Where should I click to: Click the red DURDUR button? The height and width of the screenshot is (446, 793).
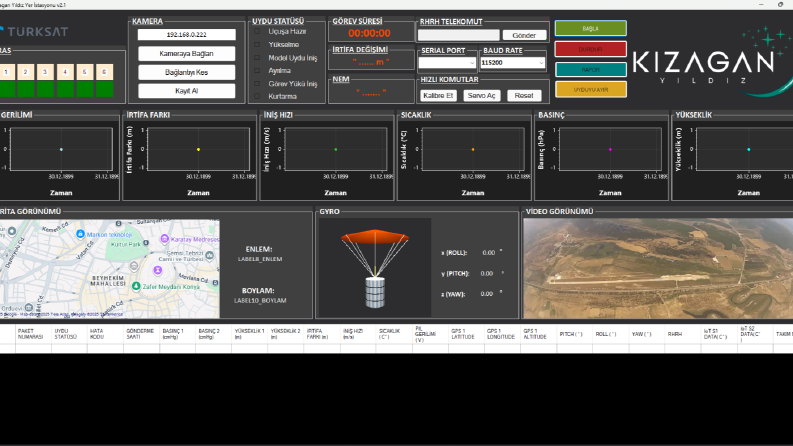click(x=590, y=49)
